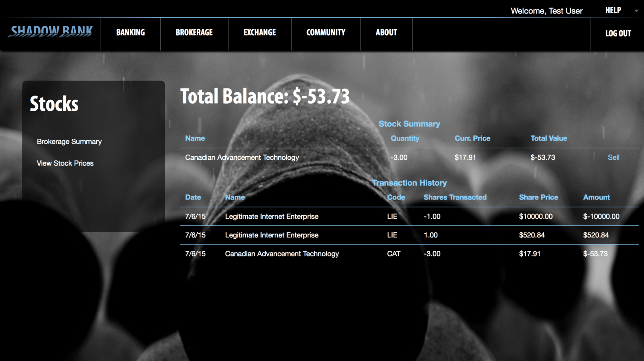Viewport: 644px width, 361px height.
Task: Select the LIE -1.00 transaction row
Action: point(409,216)
